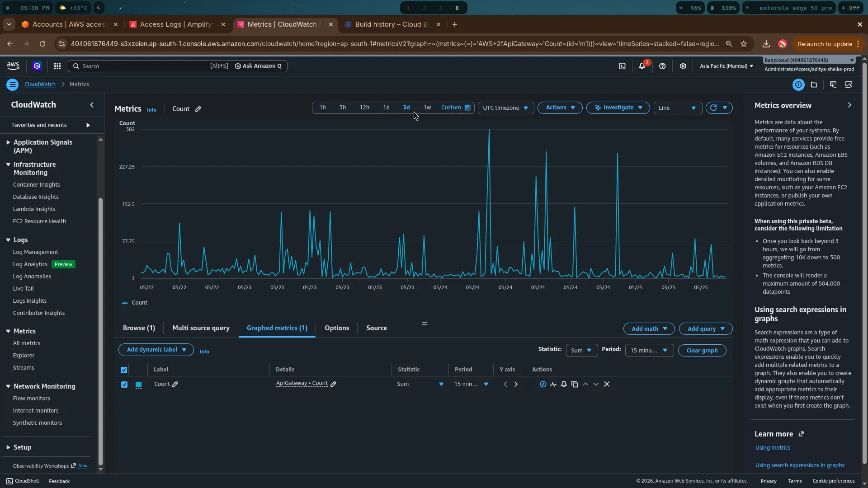Launch the CloudShell terminal icon in header

[622, 66]
